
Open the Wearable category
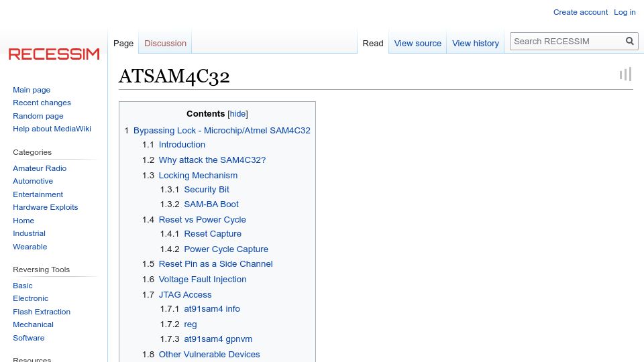(30, 247)
